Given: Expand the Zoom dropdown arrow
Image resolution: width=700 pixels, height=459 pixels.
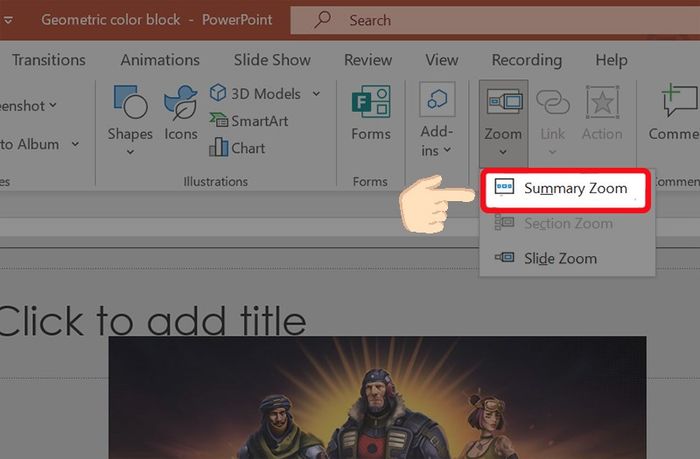Looking at the screenshot, I should pyautogui.click(x=503, y=152).
